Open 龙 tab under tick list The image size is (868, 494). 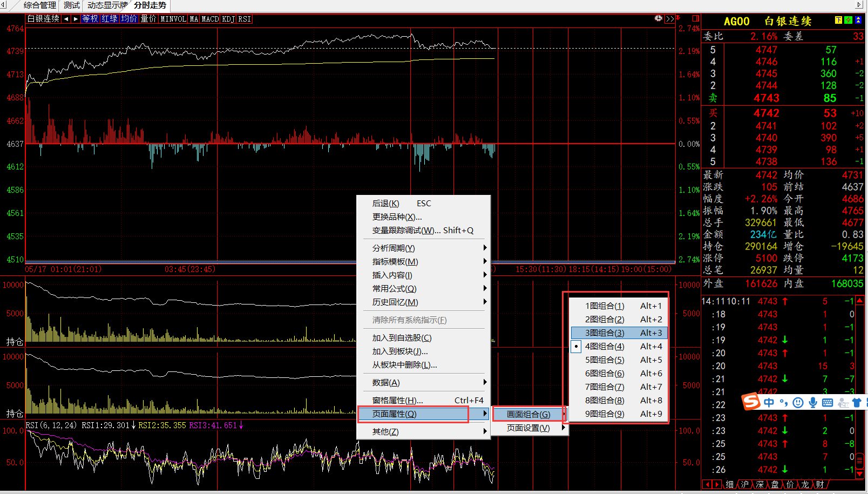(x=805, y=484)
